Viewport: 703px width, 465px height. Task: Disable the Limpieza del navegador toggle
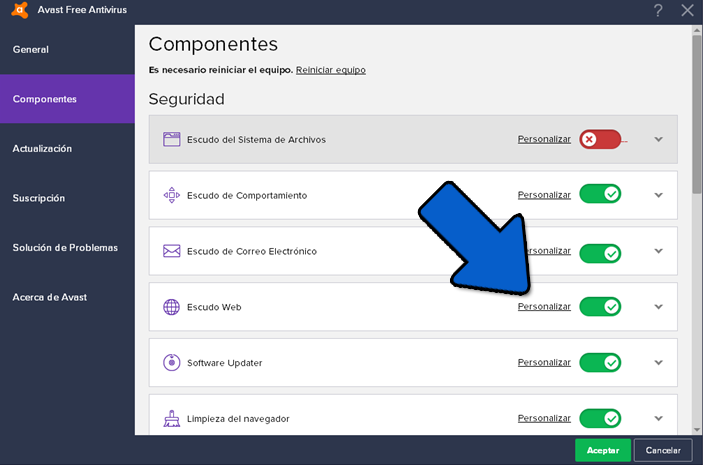[x=600, y=418]
